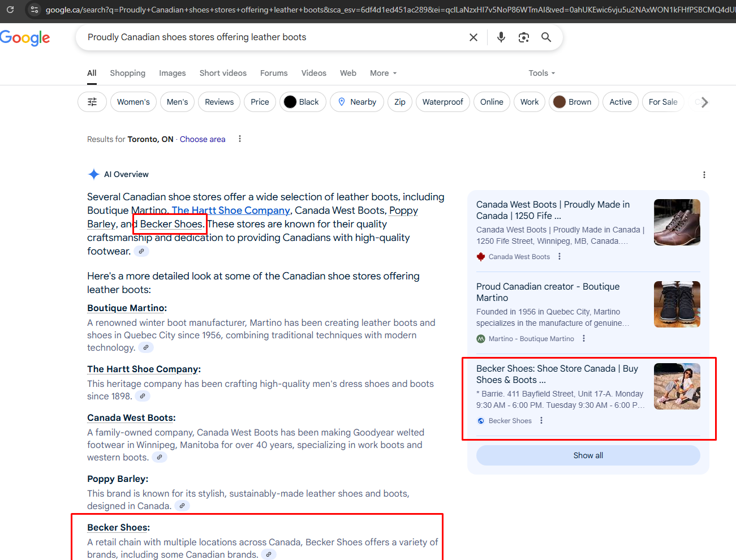Screen dimensions: 736x560
Task: Click the Choose area location link
Action: click(202, 139)
